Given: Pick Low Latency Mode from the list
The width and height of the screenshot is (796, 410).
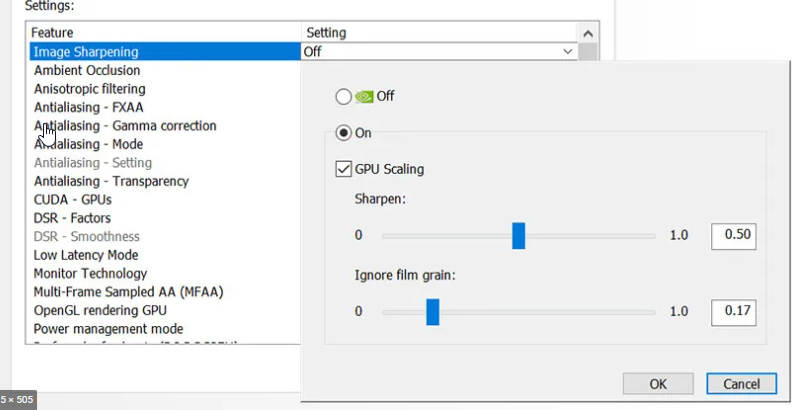Looking at the screenshot, I should [x=86, y=255].
